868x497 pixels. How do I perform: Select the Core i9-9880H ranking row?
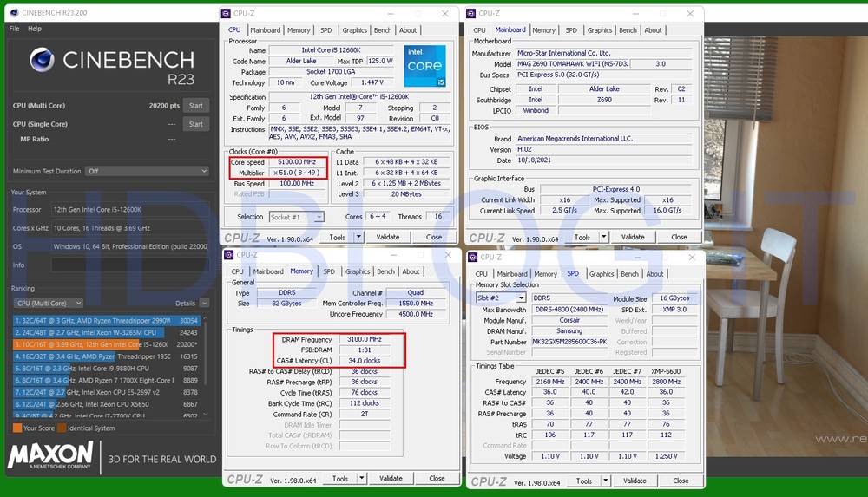point(106,368)
